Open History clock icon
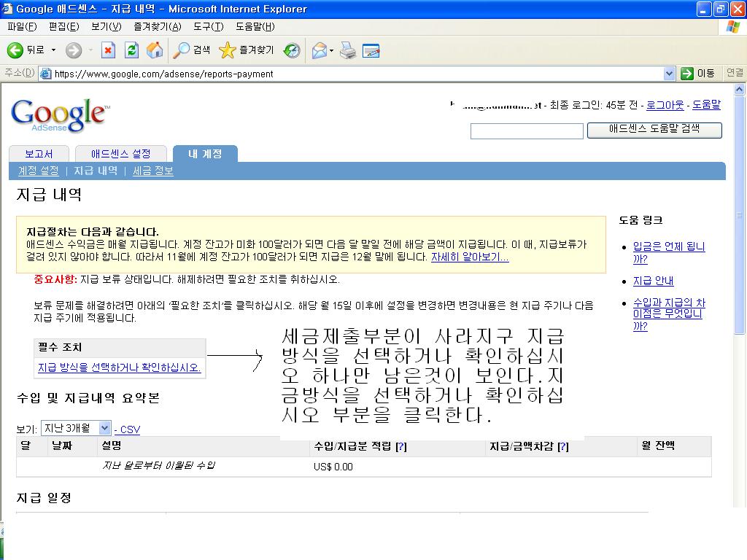The width and height of the screenshot is (747, 560). coord(291,50)
